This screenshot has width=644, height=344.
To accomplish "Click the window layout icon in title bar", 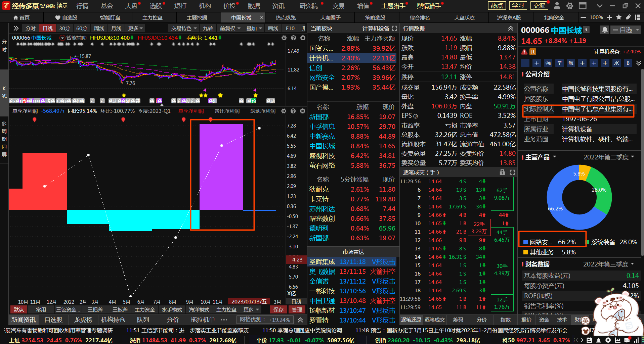I will [583, 6].
